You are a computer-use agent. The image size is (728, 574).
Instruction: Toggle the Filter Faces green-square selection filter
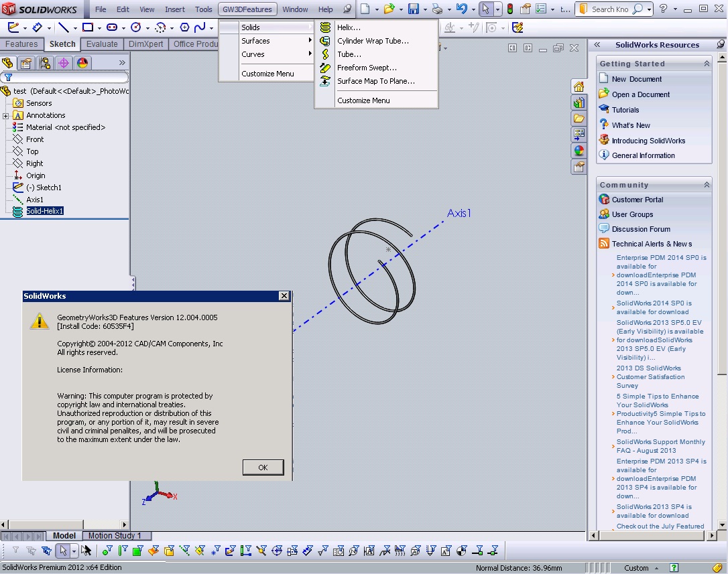point(137,551)
